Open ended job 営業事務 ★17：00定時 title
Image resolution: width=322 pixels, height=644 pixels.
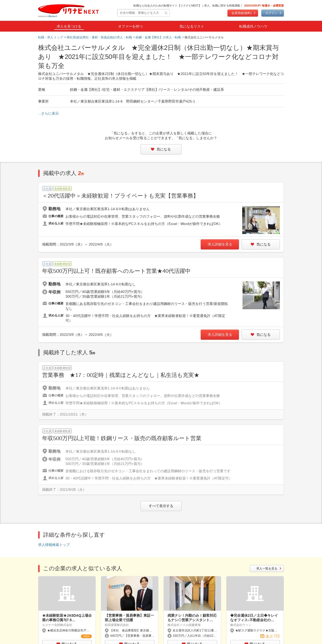point(121,375)
